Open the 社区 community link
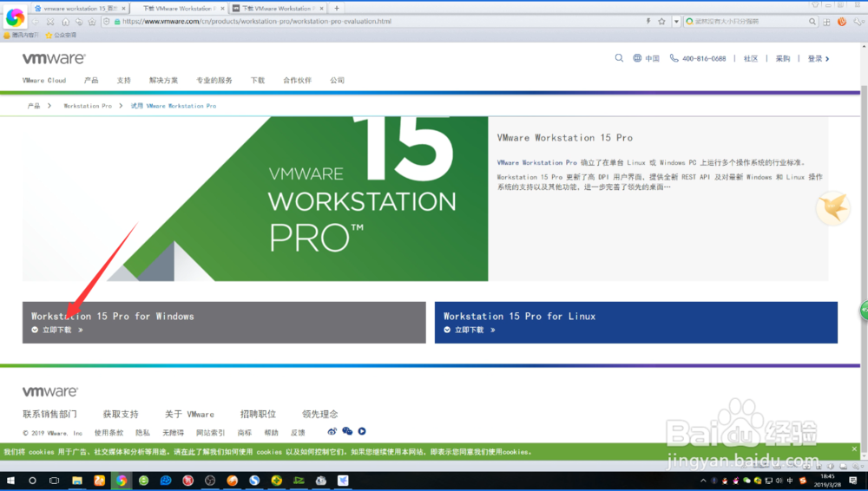This screenshot has width=868, height=491. point(751,58)
